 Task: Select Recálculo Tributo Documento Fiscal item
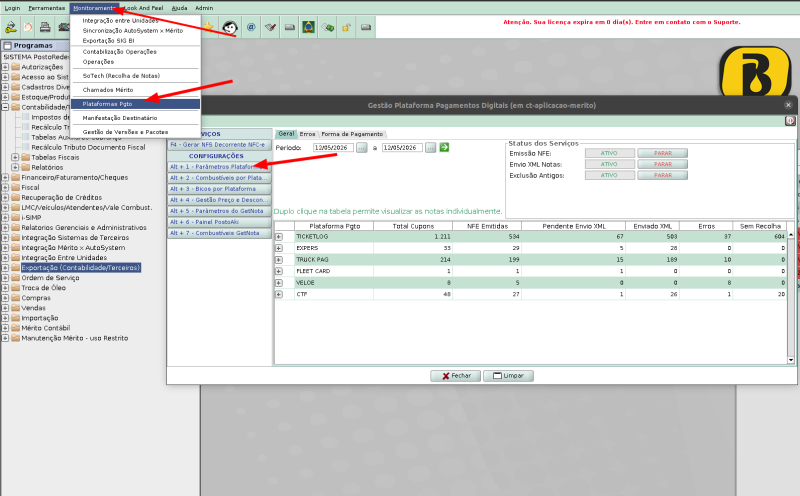[88, 147]
